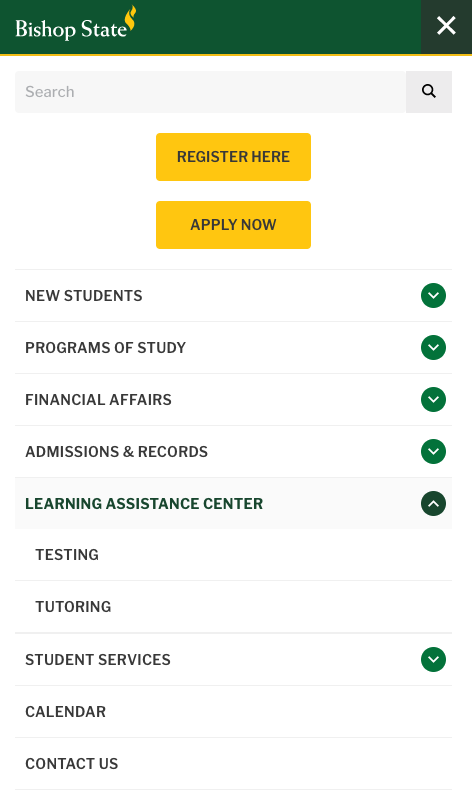Screen dimensions: 472x799
Task: Click the Bishop State logo
Action: coord(75,23)
